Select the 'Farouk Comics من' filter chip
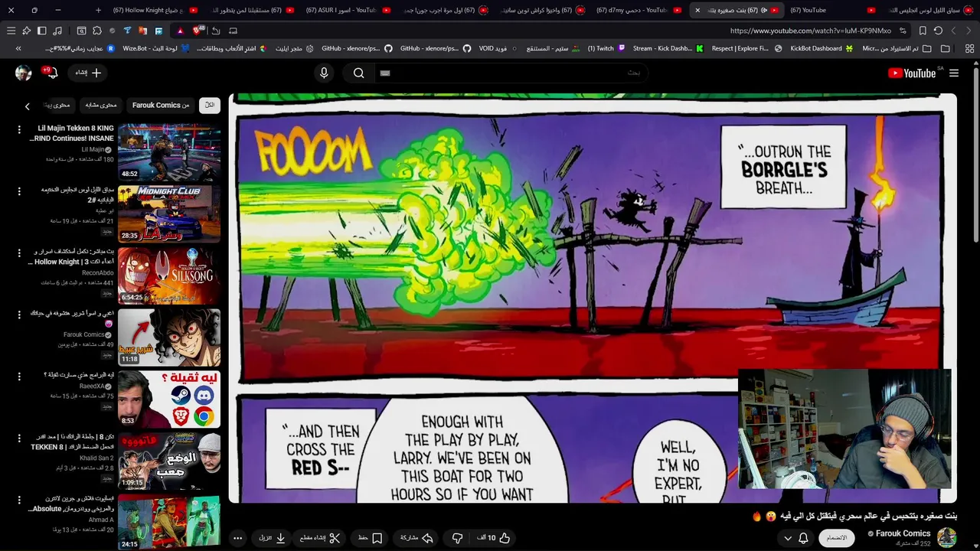The height and width of the screenshot is (551, 980). click(161, 106)
